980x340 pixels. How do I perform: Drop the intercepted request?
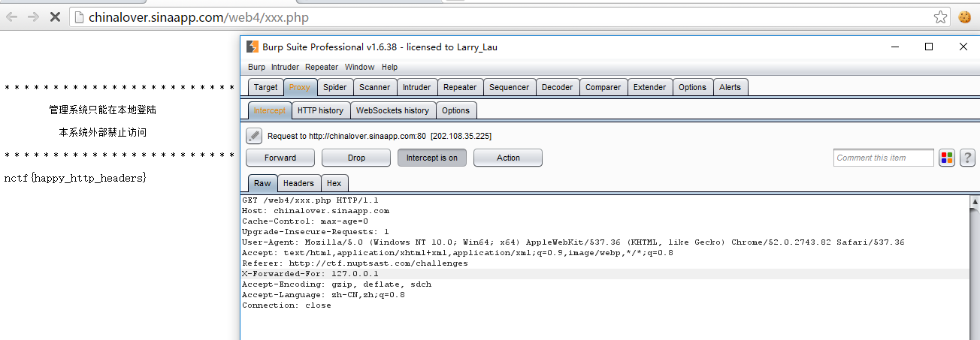356,158
